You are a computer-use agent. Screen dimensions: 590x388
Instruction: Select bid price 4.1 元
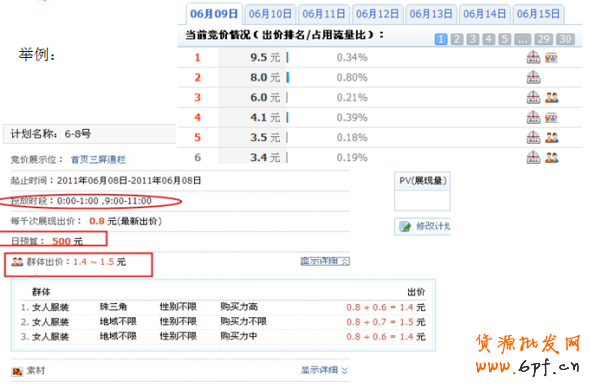[265, 117]
